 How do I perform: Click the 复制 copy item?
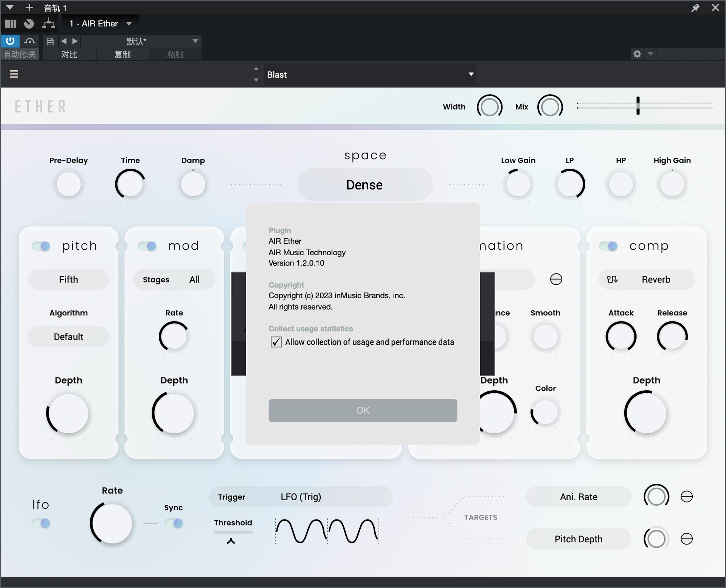(123, 54)
